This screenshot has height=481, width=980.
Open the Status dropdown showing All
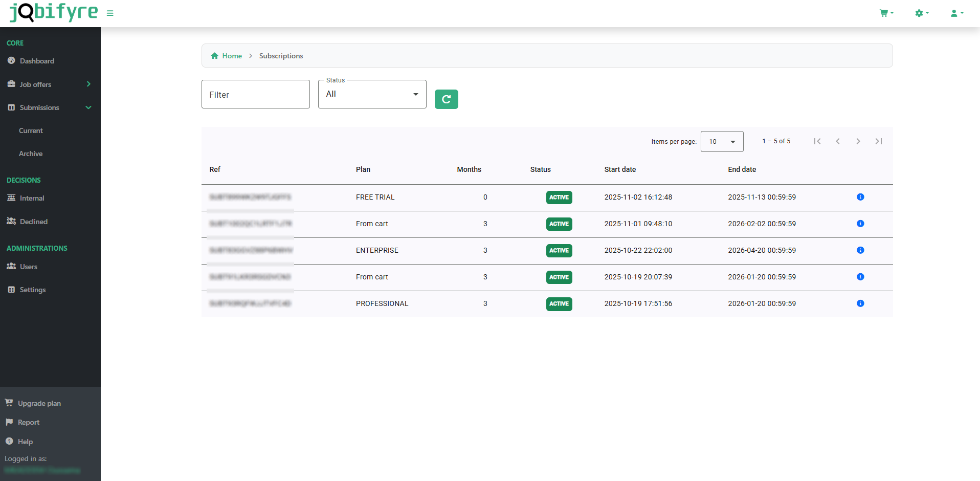point(372,94)
